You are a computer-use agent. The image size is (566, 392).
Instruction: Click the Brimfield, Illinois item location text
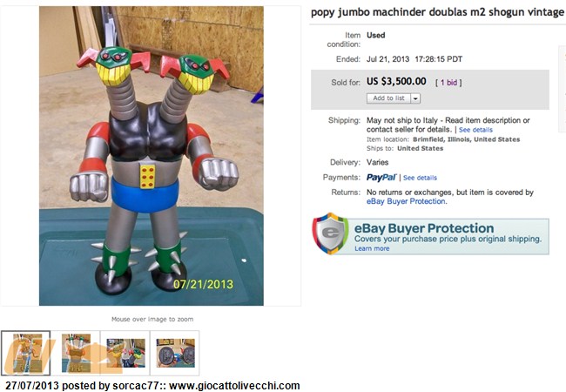[x=467, y=139]
